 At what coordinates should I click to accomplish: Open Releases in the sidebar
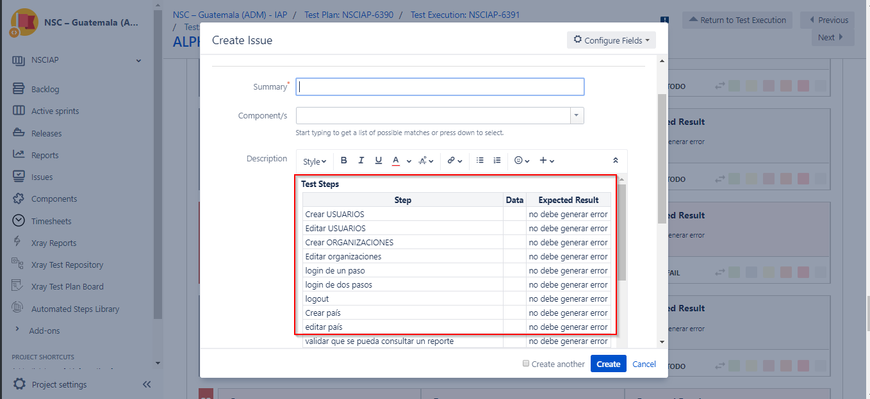tap(47, 133)
